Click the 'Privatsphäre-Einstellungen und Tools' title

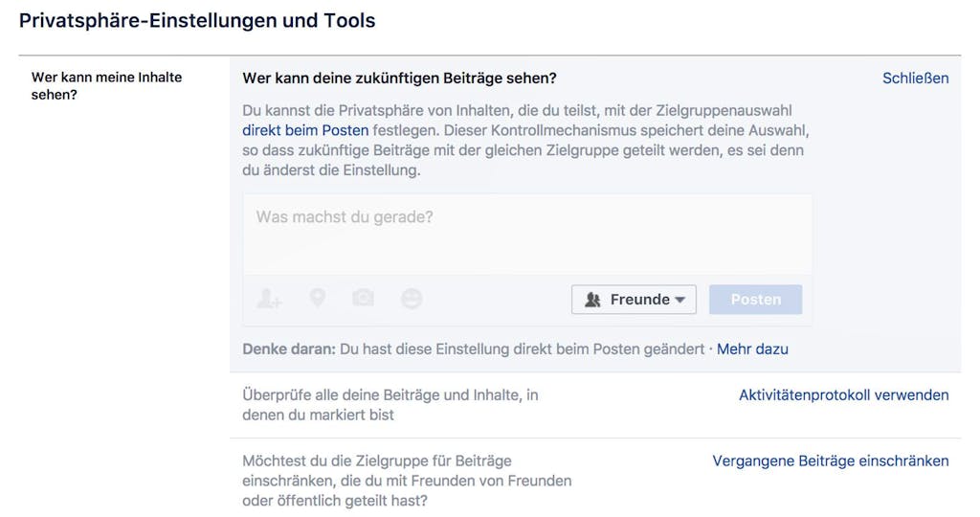coord(197,21)
